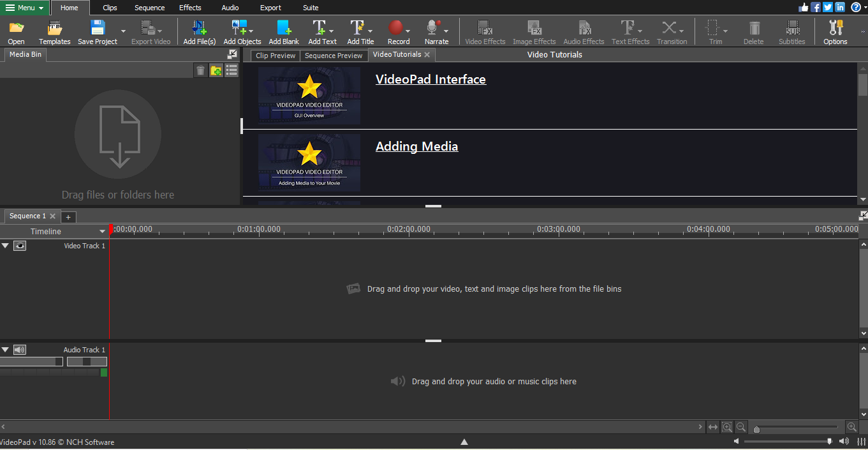Image resolution: width=868 pixels, height=450 pixels.
Task: Click the Narrate microphone icon
Action: 434,27
